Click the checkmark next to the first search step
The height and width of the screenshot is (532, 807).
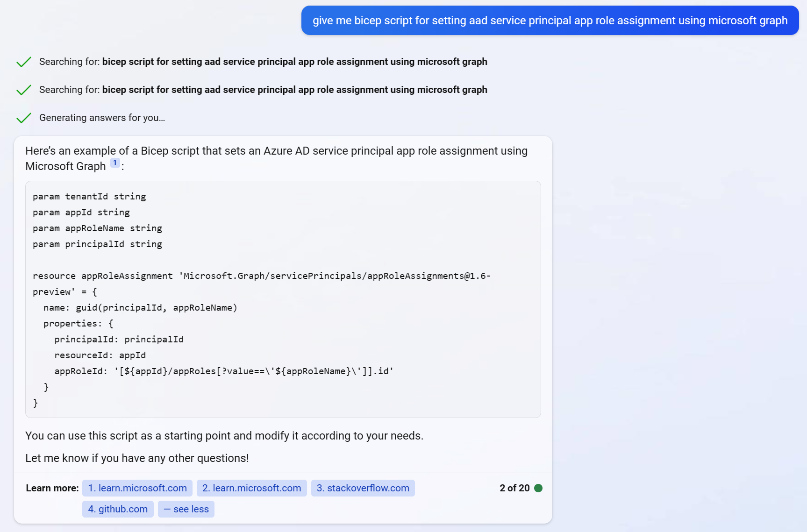[23, 62]
